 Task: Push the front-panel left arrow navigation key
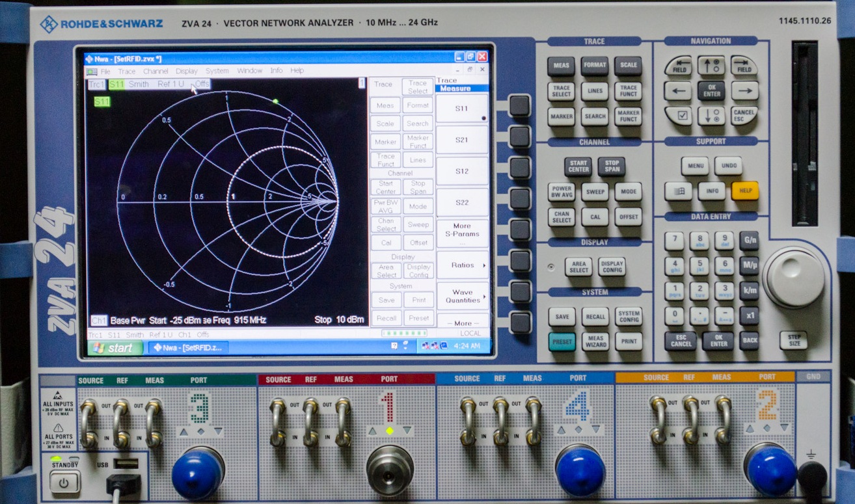coord(678,91)
